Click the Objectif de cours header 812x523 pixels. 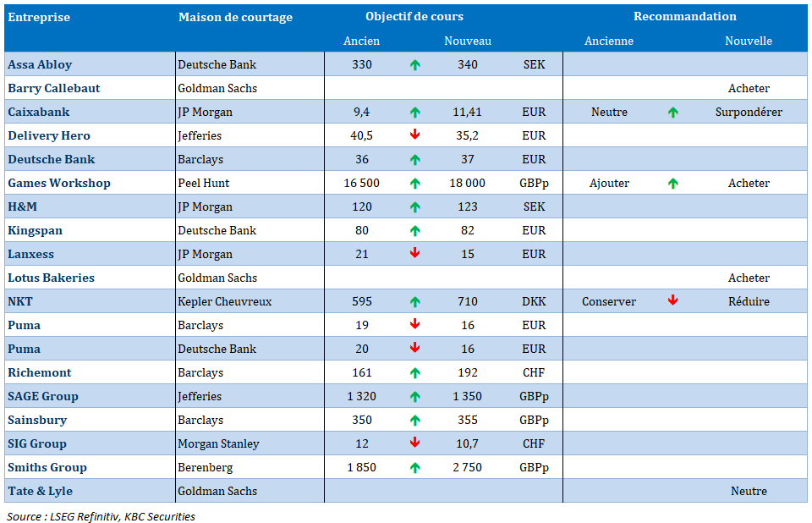(414, 17)
